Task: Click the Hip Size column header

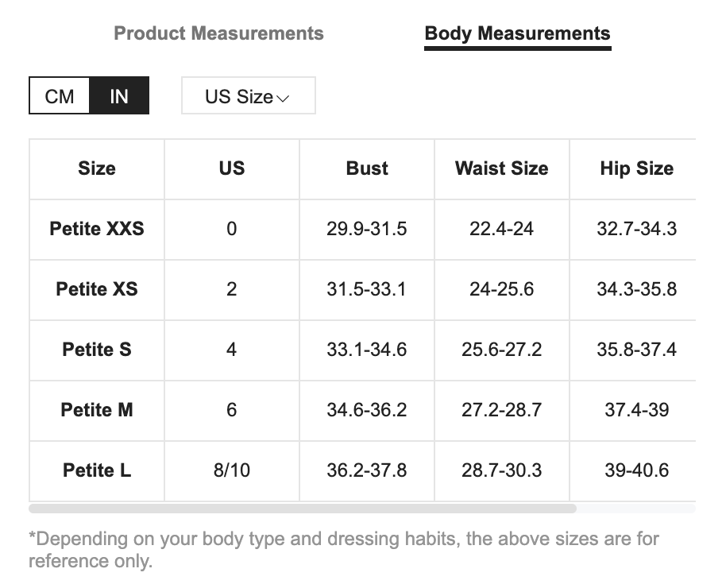Action: pyautogui.click(x=636, y=168)
